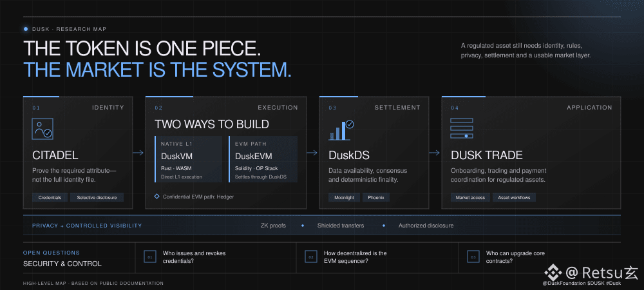Image resolution: width=644 pixels, height=290 pixels.
Task: Click the DUSK TRADE title
Action: pos(486,155)
